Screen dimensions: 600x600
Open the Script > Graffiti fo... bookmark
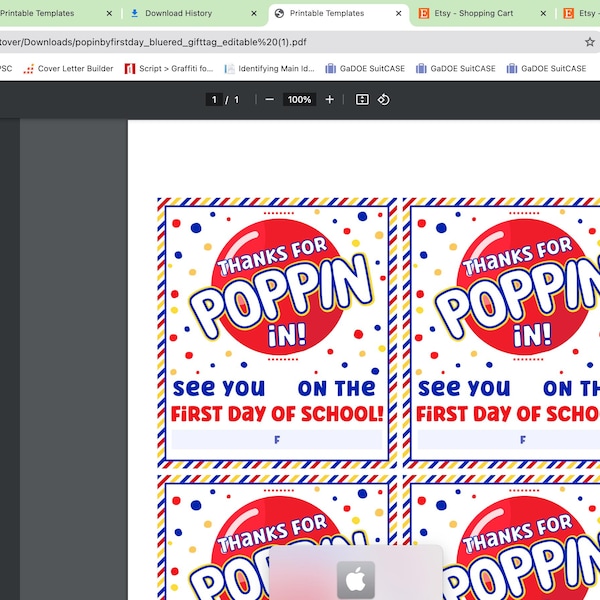(168, 68)
